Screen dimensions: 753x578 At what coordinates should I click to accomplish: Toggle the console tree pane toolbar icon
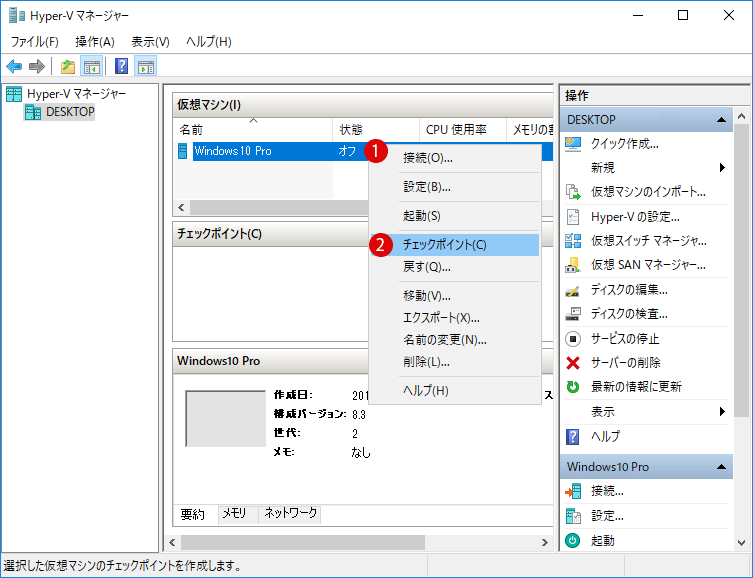[x=91, y=66]
